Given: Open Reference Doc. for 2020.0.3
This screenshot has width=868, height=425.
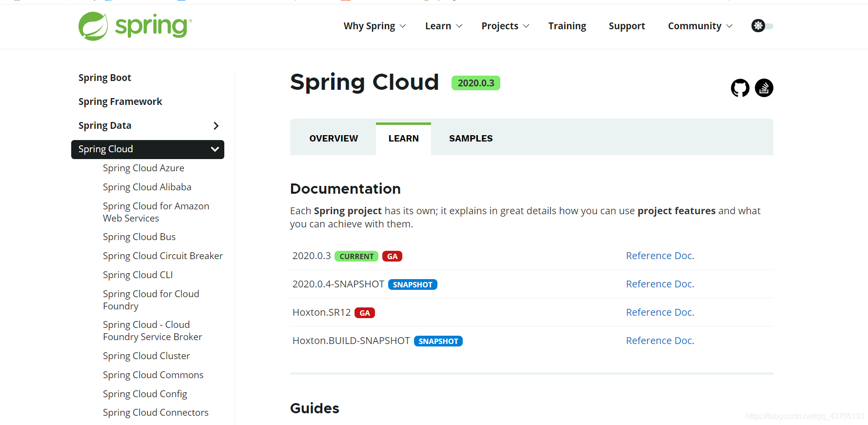Looking at the screenshot, I should tap(660, 256).
